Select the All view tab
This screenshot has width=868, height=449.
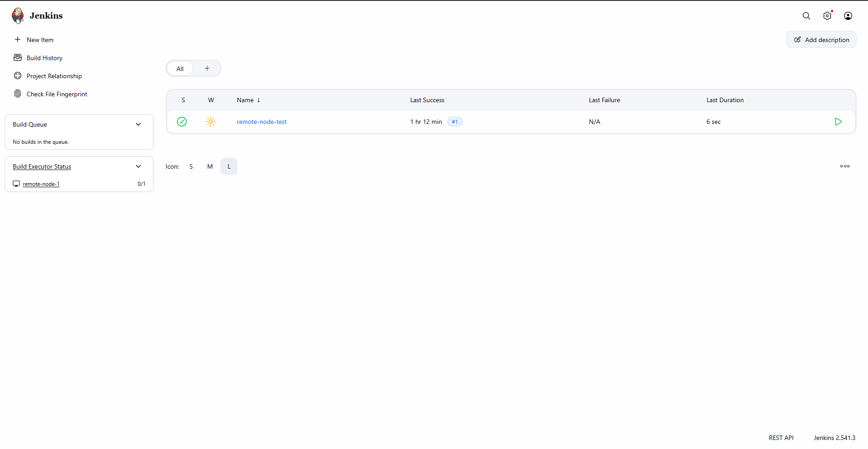(180, 69)
